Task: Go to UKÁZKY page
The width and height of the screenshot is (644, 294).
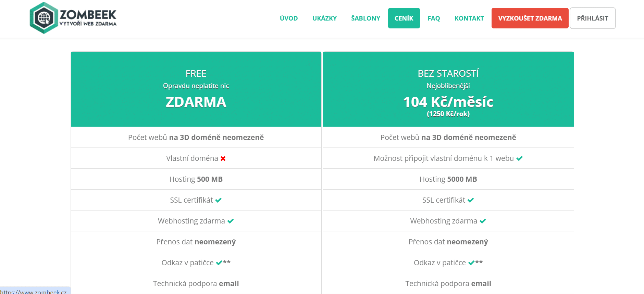Action: pos(324,18)
